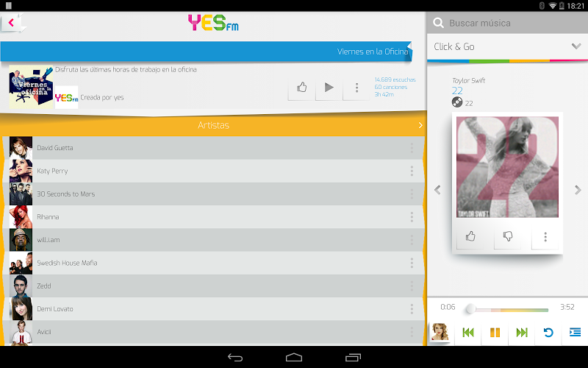
Task: Open options for will.i.am
Action: point(412,240)
